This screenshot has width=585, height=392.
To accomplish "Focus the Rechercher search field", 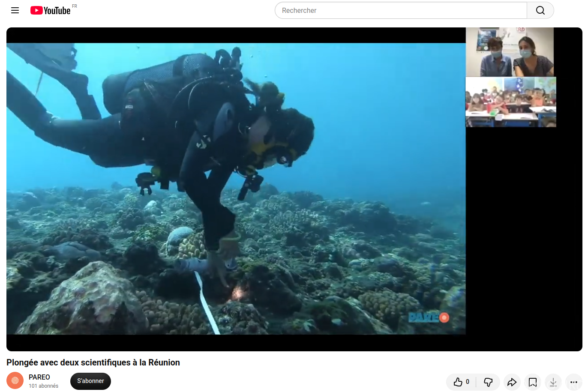I will pos(401,10).
